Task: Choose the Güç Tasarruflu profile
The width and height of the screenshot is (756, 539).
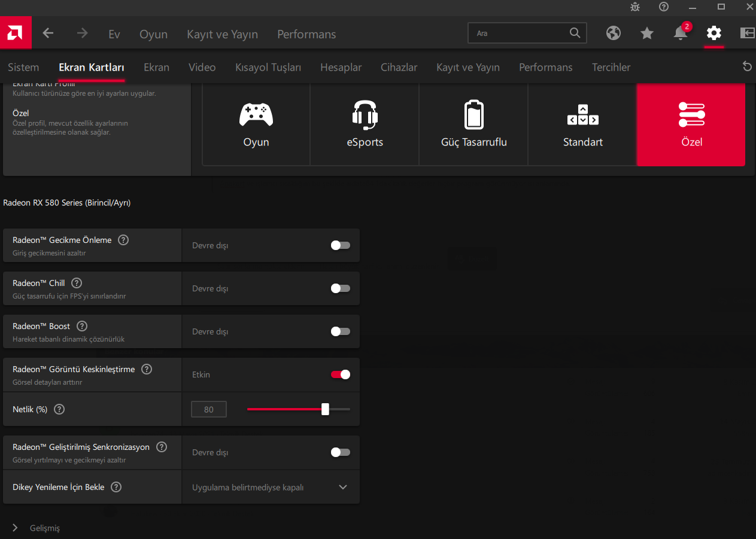Action: 473,124
